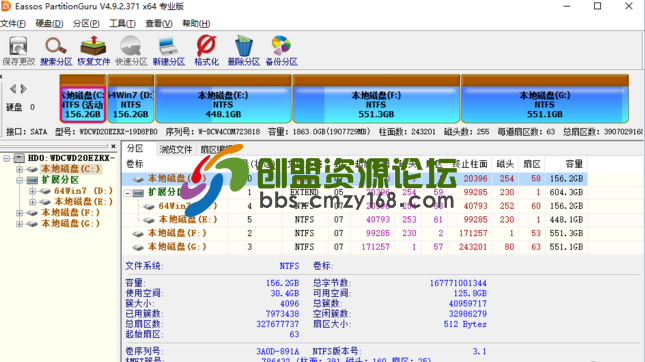Go to previous disk with left arrow
This screenshot has height=362, width=645.
[x=13, y=88]
